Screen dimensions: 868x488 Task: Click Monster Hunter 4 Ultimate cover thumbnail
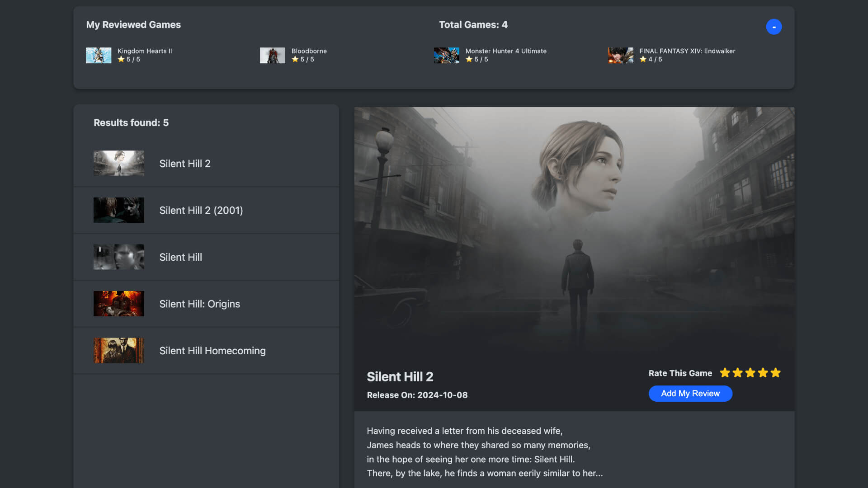click(x=447, y=55)
